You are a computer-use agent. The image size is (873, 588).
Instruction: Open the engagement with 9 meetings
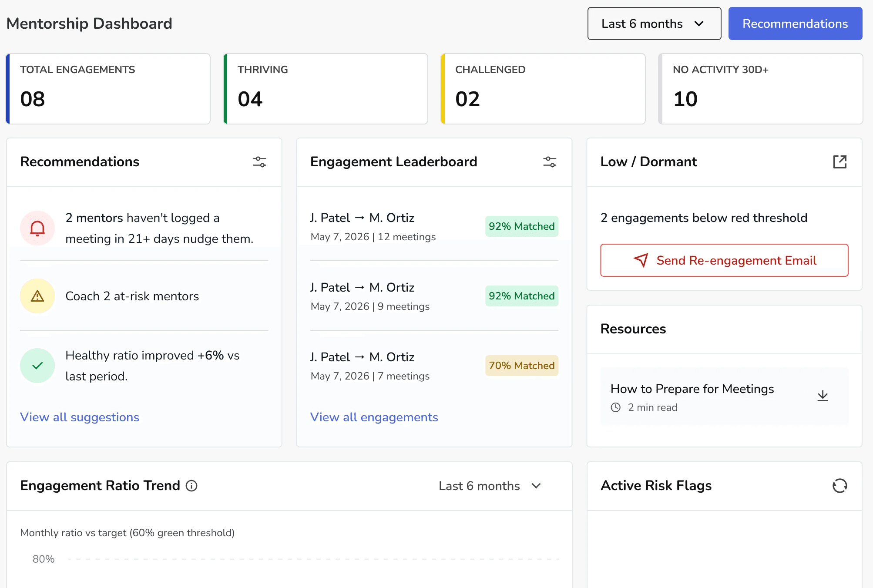coord(434,296)
